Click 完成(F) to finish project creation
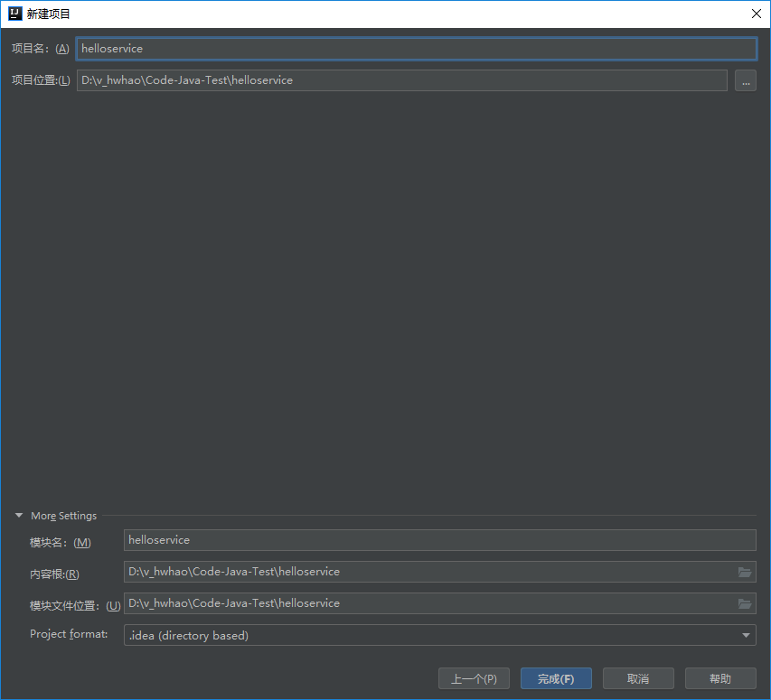Image resolution: width=771 pixels, height=700 pixels. (556, 678)
